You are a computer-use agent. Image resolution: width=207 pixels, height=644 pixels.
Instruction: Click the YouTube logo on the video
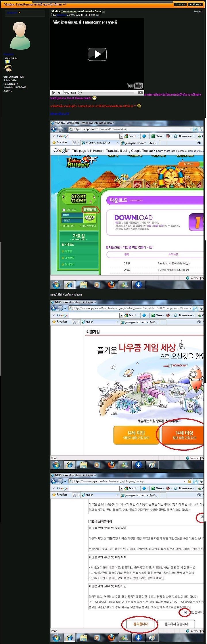135,85
